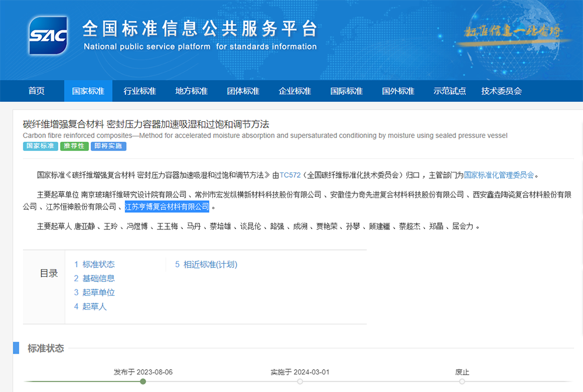Click the SAC platform logo
This screenshot has height=392, width=583.
click(47, 35)
